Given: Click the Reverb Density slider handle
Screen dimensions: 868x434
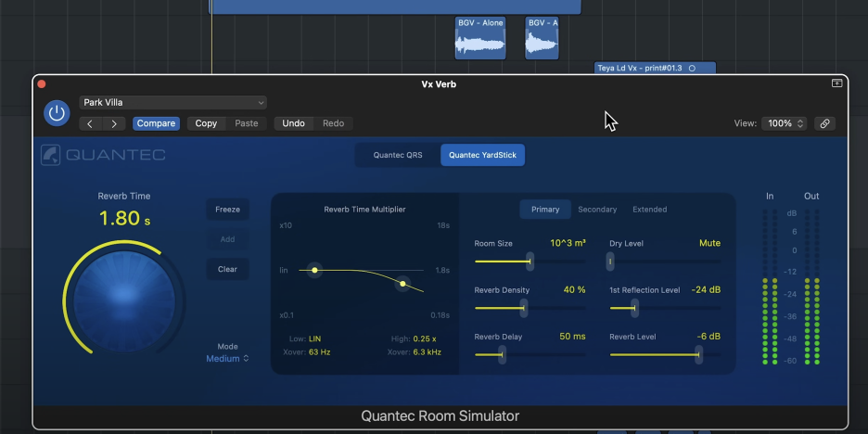Looking at the screenshot, I should click(x=523, y=308).
